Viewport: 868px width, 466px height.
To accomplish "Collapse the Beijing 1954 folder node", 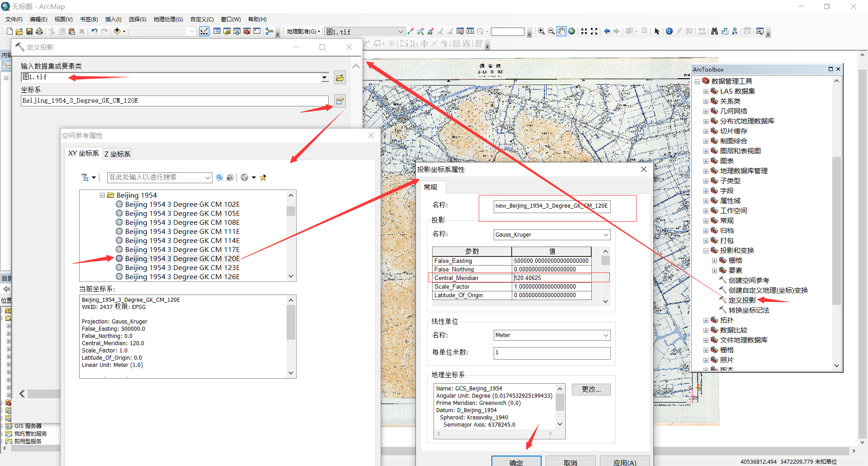I will (x=103, y=195).
